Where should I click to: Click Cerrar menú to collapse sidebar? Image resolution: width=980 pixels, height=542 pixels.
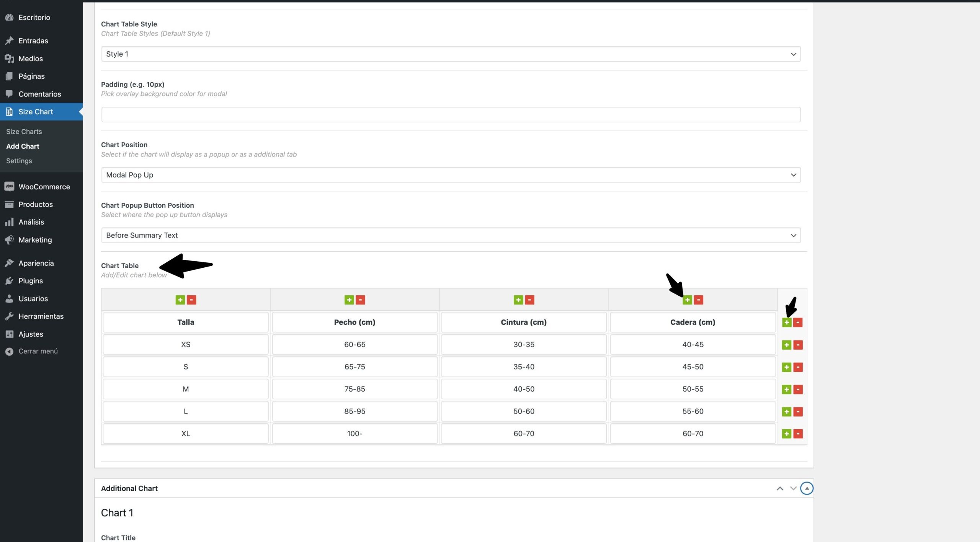tap(38, 351)
